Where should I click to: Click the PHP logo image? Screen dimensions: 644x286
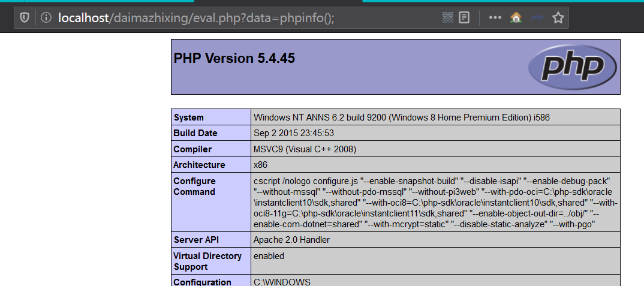[x=572, y=67]
